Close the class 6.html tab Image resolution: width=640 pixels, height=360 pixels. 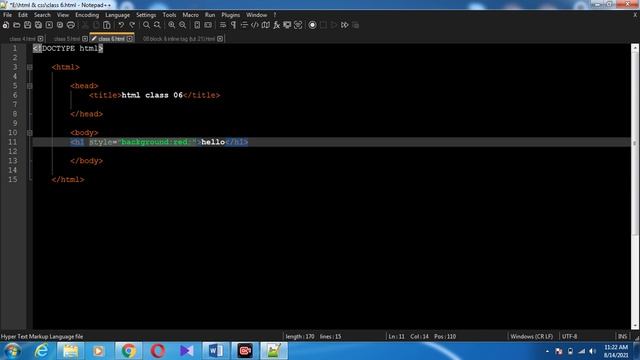[130, 39]
